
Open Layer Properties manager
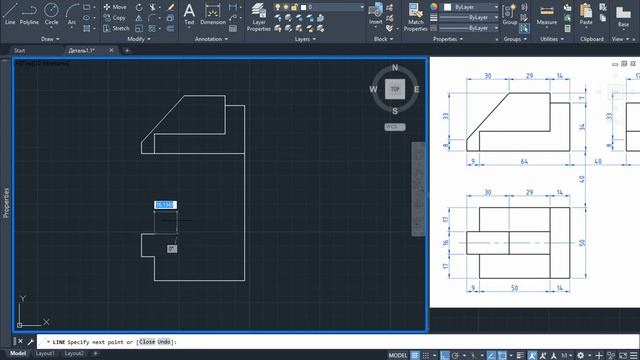259,17
